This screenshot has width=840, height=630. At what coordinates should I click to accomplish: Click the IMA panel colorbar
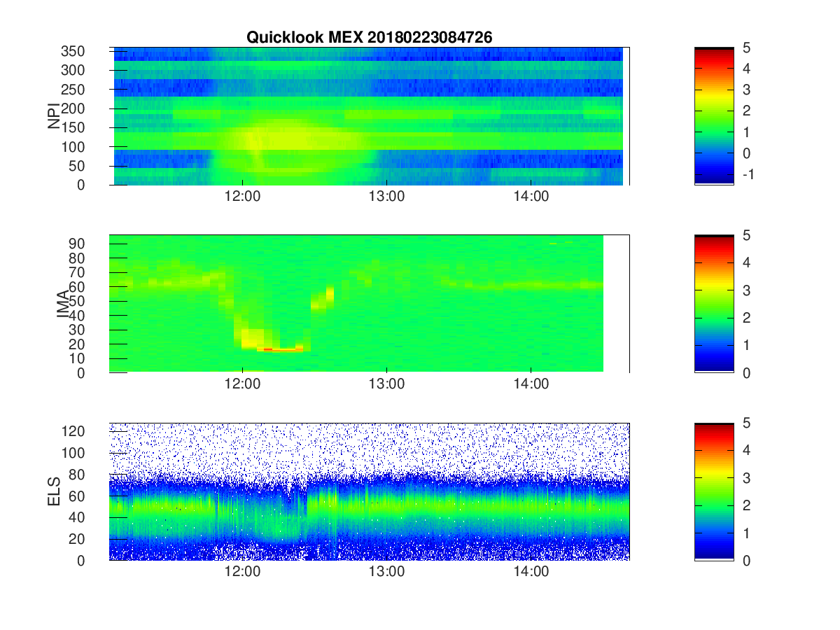714,304
